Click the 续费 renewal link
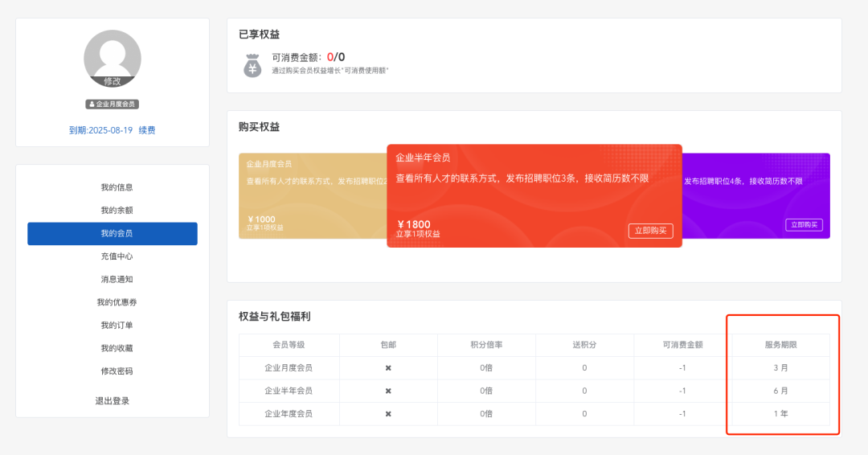The width and height of the screenshot is (868, 455). click(147, 130)
